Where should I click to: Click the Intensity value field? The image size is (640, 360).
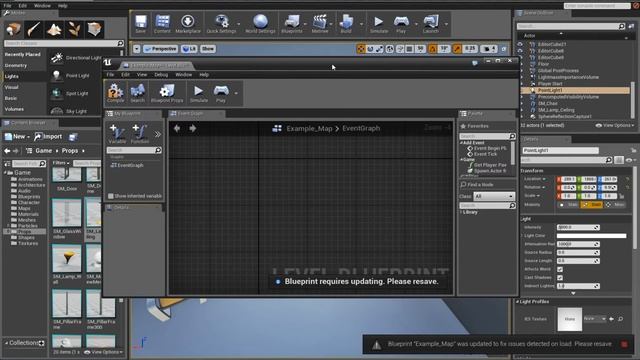click(x=578, y=227)
